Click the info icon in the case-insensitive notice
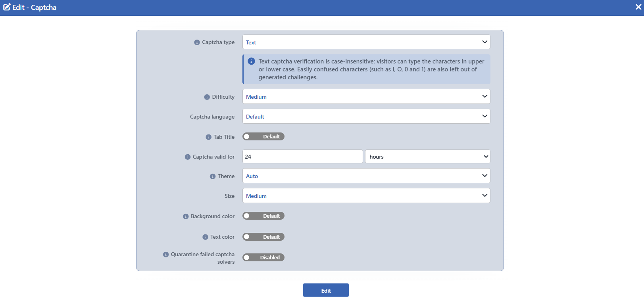The image size is (644, 299). click(251, 61)
